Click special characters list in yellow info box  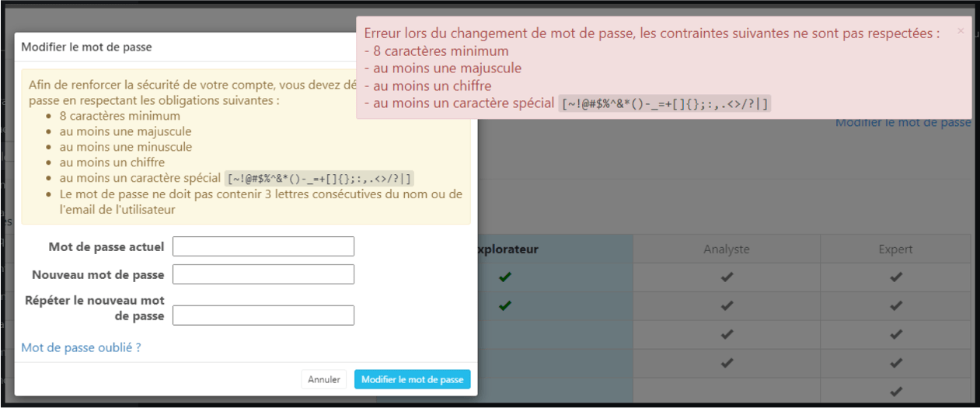[319, 178]
